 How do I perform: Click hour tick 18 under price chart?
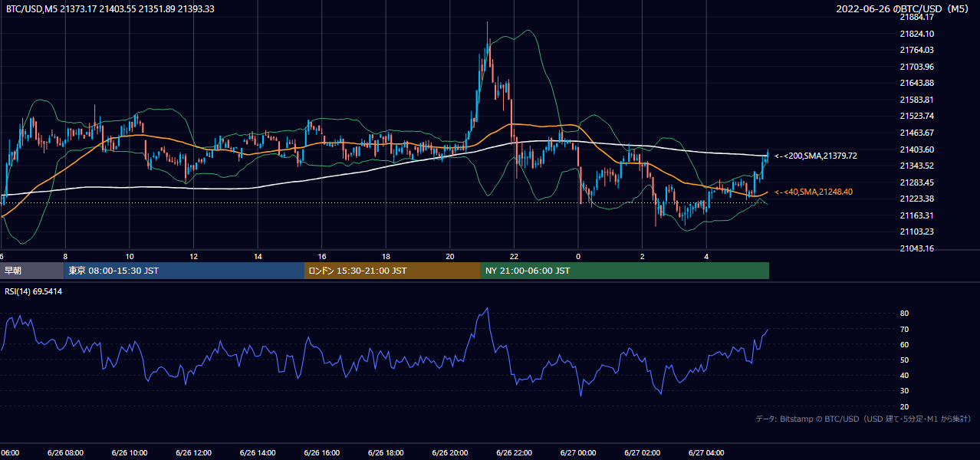click(386, 257)
